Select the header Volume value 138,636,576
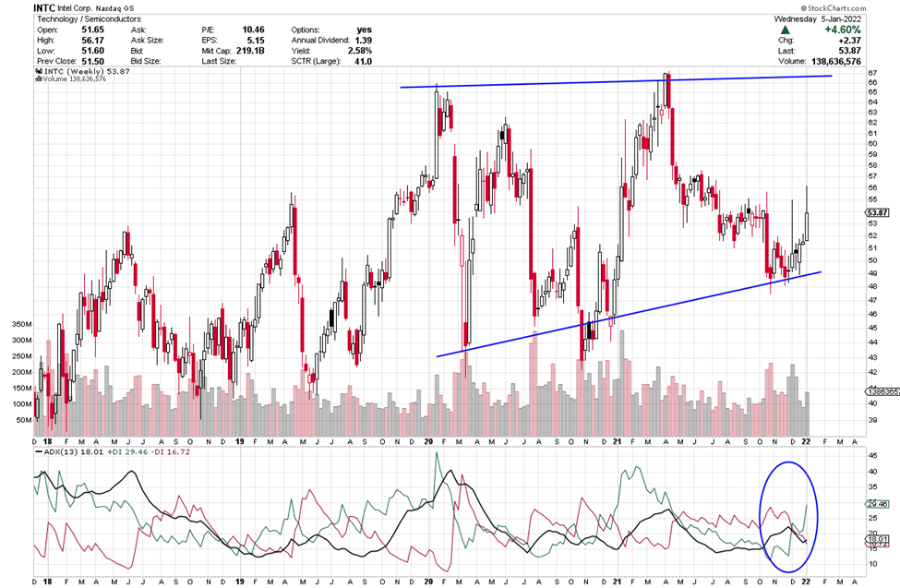 tap(836, 61)
